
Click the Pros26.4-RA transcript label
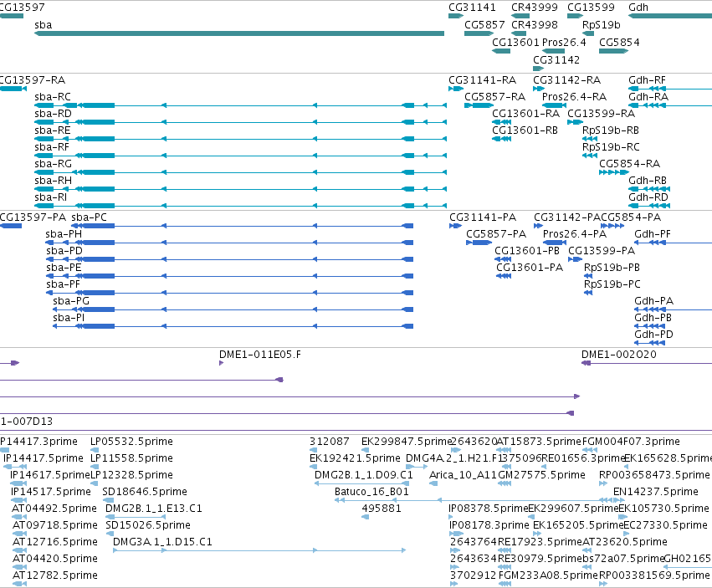click(575, 97)
